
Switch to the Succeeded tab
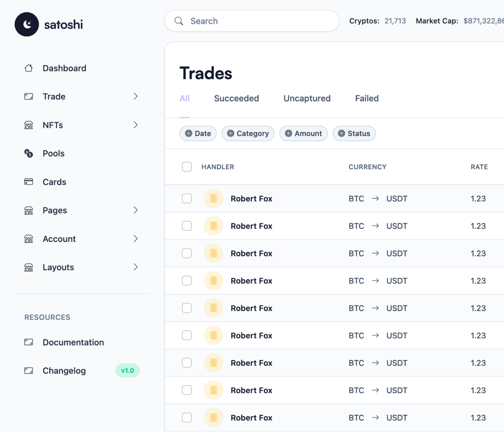(x=236, y=98)
